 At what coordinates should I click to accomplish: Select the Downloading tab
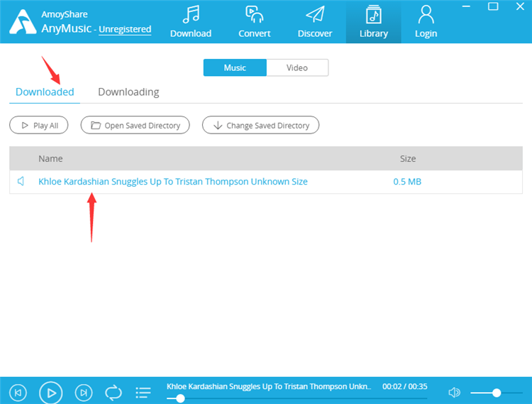[x=128, y=92]
